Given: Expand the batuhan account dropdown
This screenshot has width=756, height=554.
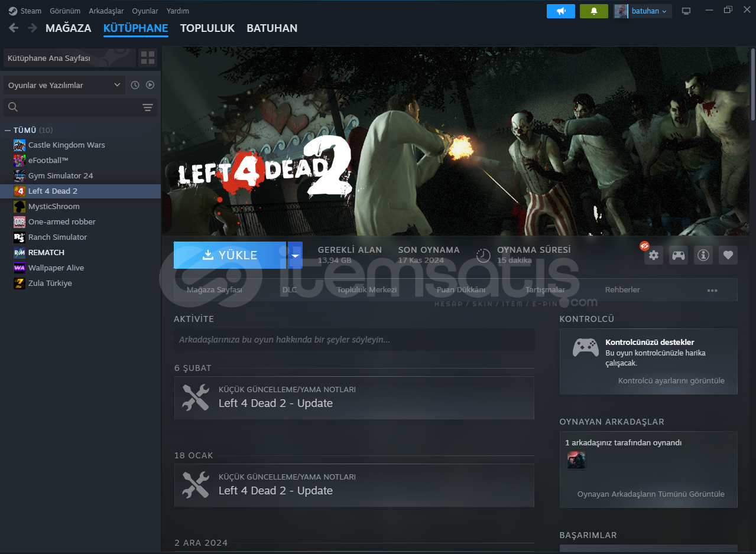Looking at the screenshot, I should coord(650,11).
